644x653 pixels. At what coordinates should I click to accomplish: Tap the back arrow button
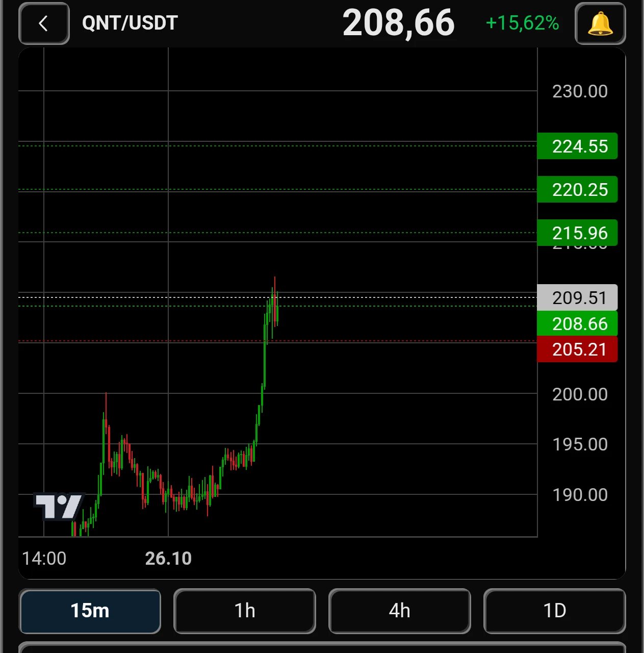click(x=44, y=23)
